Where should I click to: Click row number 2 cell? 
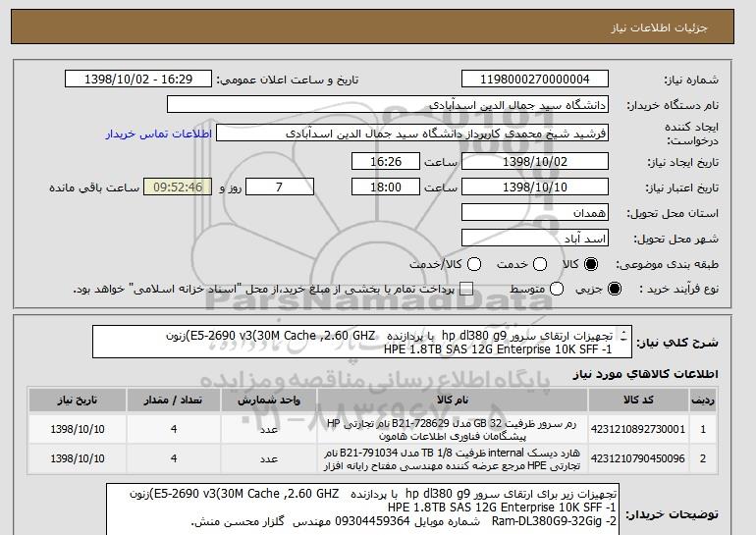click(x=702, y=458)
